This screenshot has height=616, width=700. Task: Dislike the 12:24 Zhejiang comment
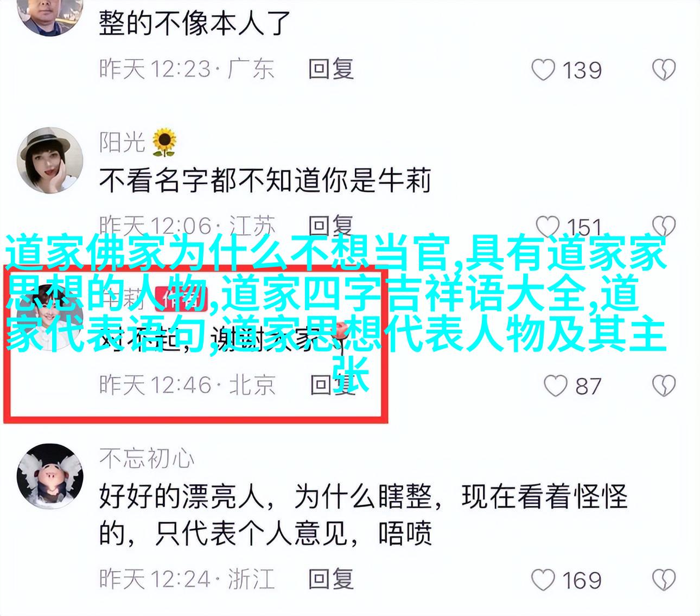664,580
